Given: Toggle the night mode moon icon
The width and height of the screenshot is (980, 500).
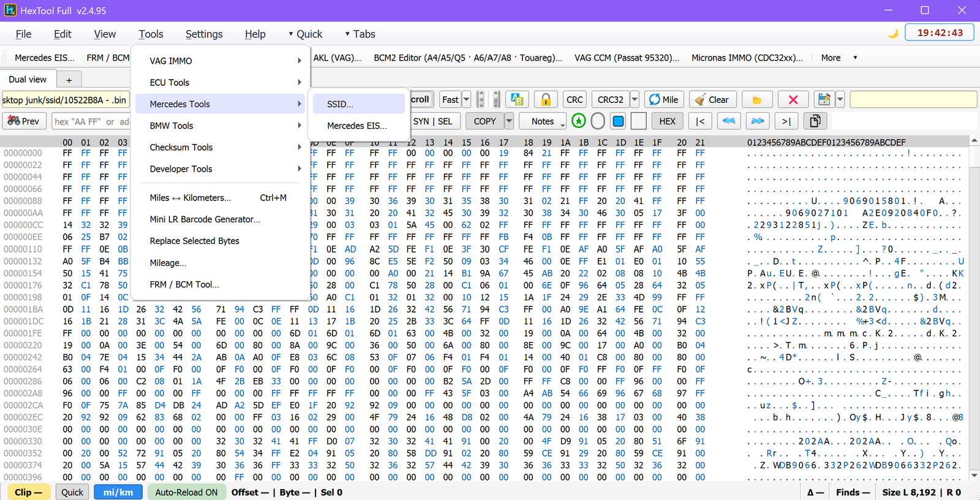Looking at the screenshot, I should coord(893,33).
